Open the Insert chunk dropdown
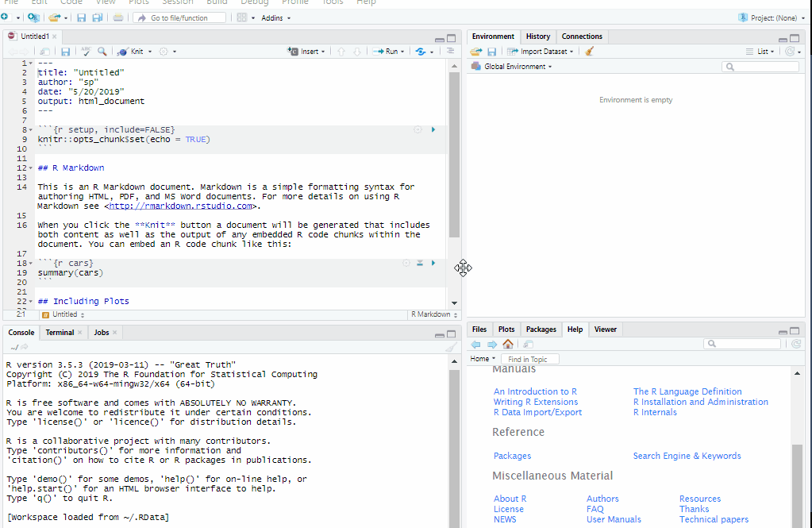Screen dimensions: 812x528 (309, 52)
